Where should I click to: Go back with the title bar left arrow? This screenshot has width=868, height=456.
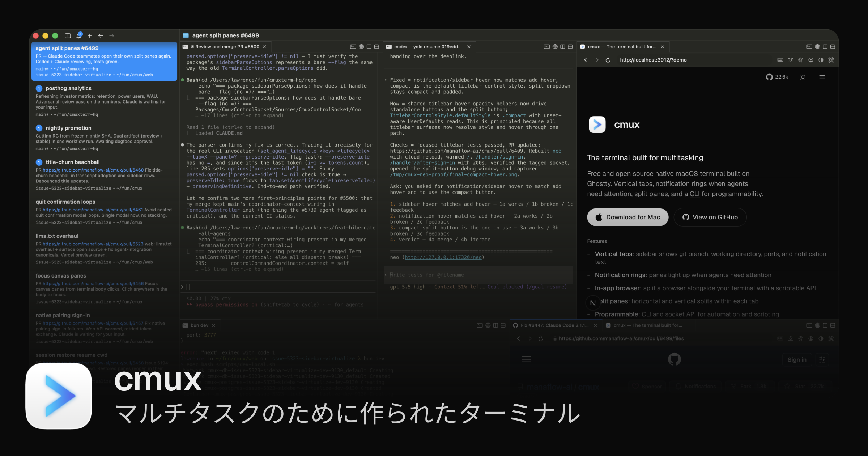tap(101, 36)
